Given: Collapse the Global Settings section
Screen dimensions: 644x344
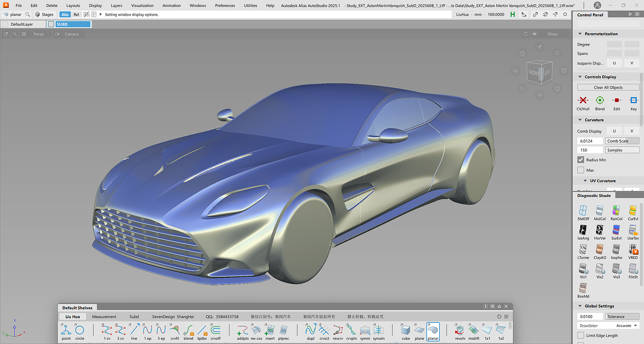Looking at the screenshot, I should point(580,306).
